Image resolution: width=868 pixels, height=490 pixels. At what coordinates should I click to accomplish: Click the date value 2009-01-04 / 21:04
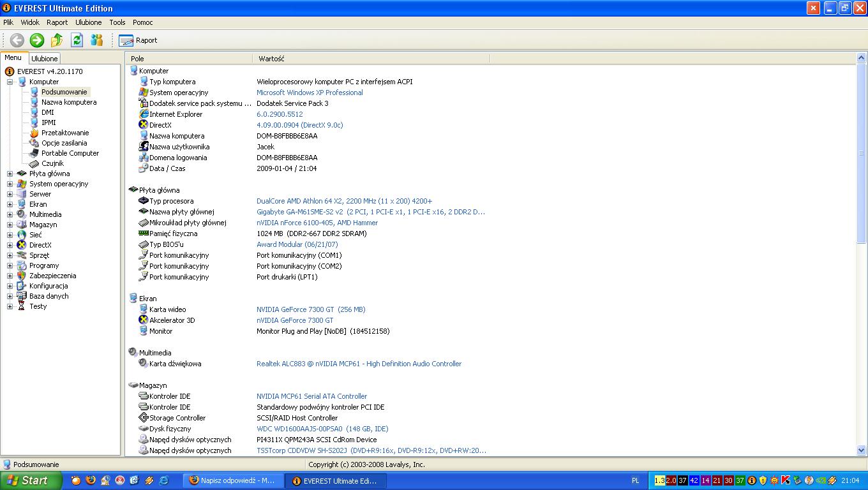click(287, 168)
